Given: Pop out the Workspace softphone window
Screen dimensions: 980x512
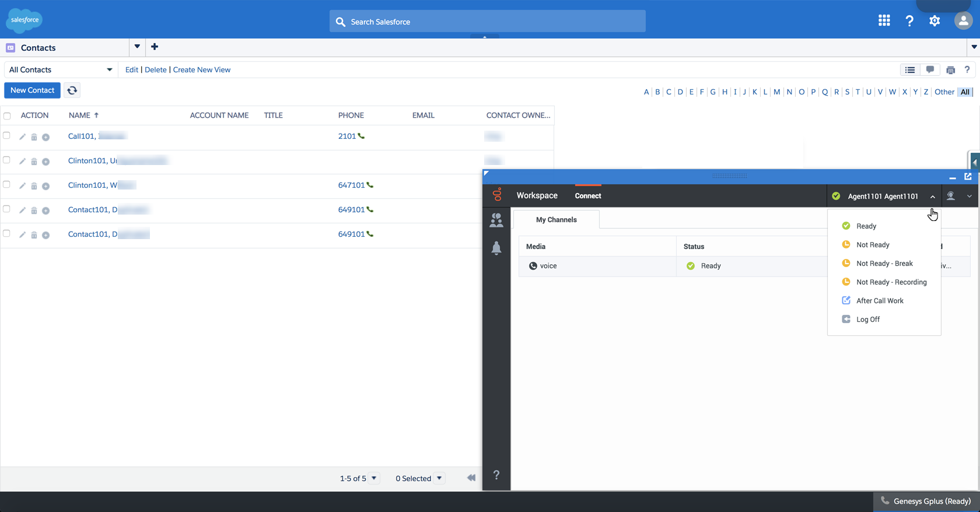Looking at the screenshot, I should (968, 176).
